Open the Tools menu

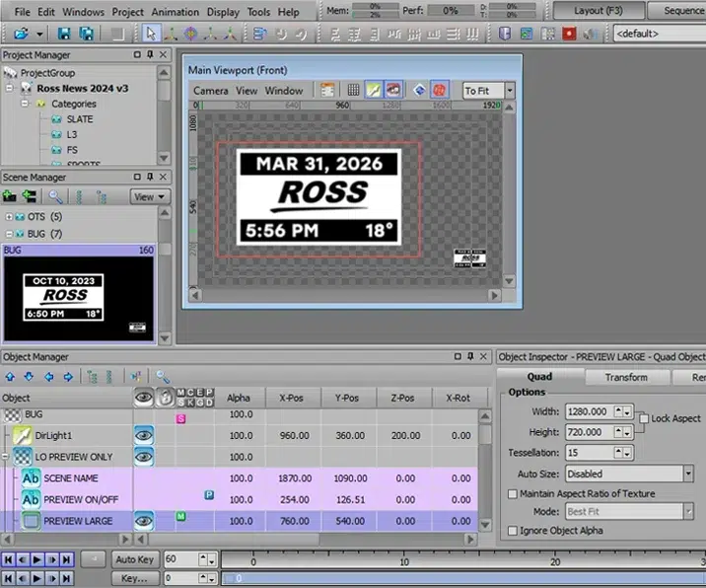tap(258, 12)
